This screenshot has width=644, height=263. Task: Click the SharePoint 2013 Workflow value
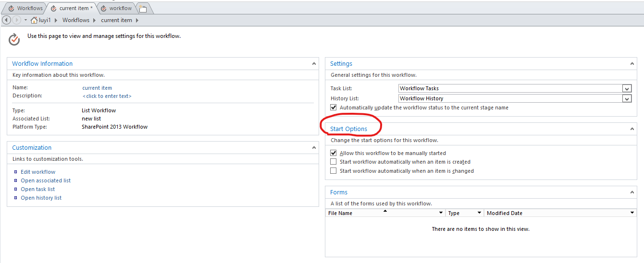115,127
